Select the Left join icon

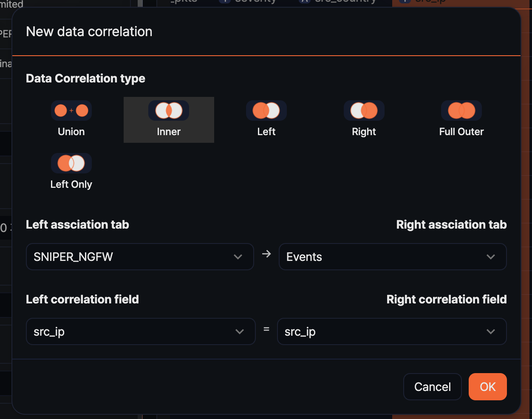[266, 110]
